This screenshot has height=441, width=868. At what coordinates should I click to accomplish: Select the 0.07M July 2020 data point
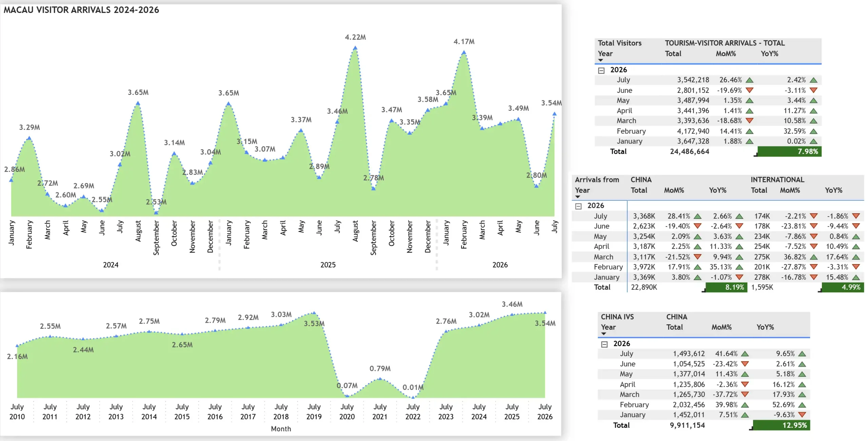click(347, 396)
